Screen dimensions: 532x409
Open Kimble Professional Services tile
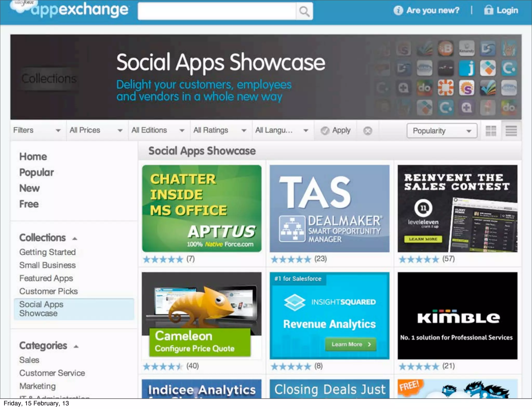pyautogui.click(x=457, y=316)
